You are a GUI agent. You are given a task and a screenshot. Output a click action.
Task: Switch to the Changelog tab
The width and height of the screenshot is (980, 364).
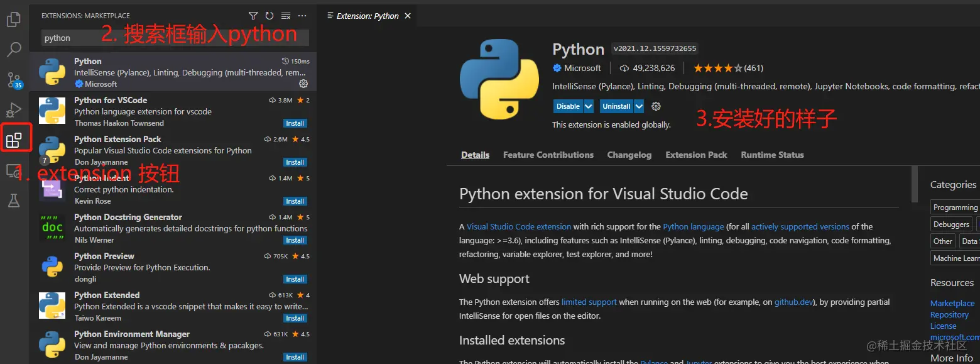[629, 155]
